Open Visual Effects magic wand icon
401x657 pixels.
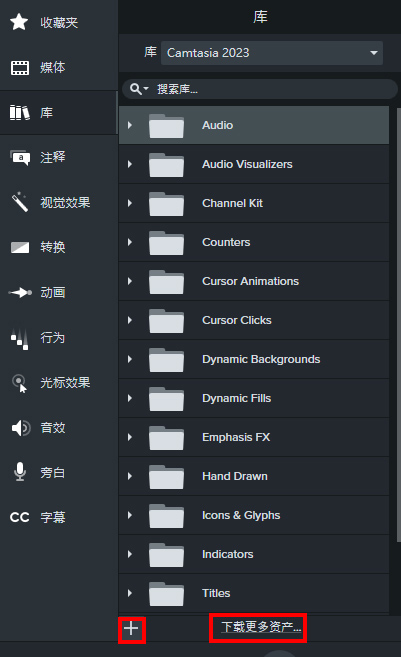pos(20,202)
